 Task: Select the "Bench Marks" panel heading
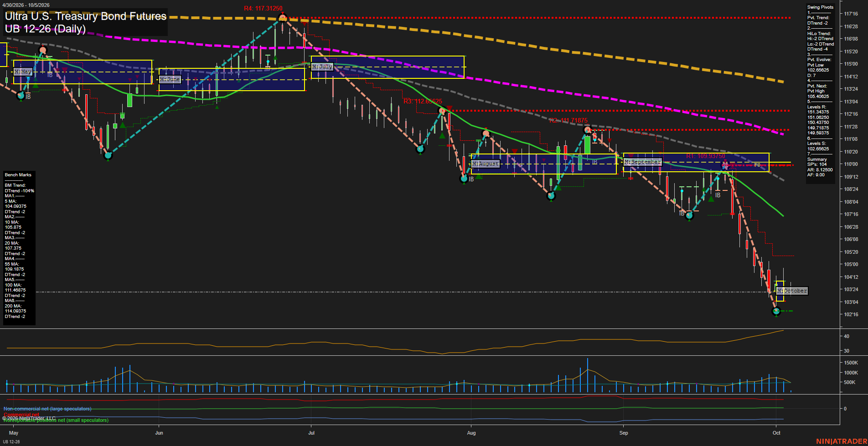(x=18, y=175)
